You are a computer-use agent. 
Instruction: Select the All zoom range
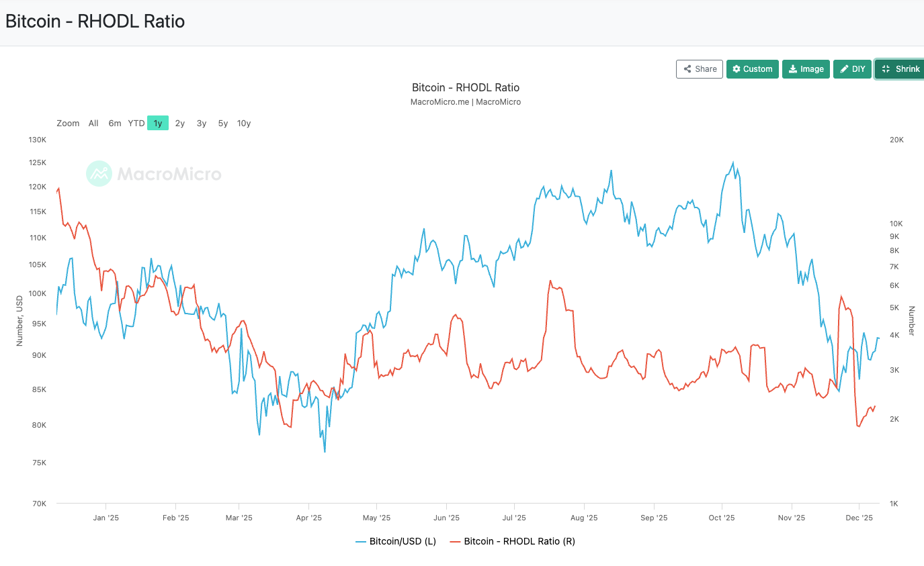[x=93, y=124]
